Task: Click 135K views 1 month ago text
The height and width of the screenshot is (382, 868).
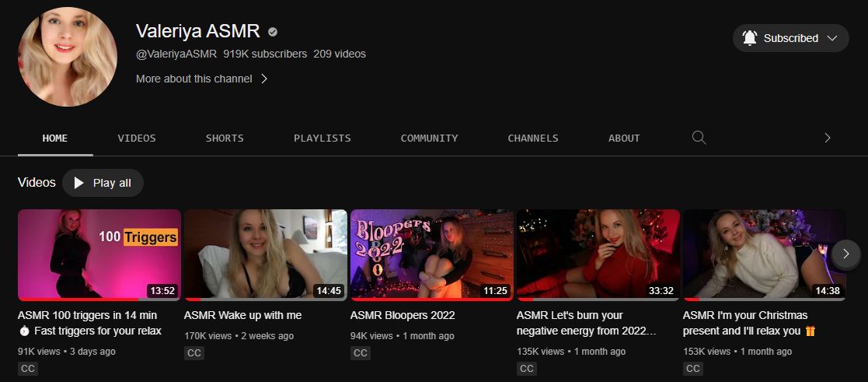Action: coord(571,352)
